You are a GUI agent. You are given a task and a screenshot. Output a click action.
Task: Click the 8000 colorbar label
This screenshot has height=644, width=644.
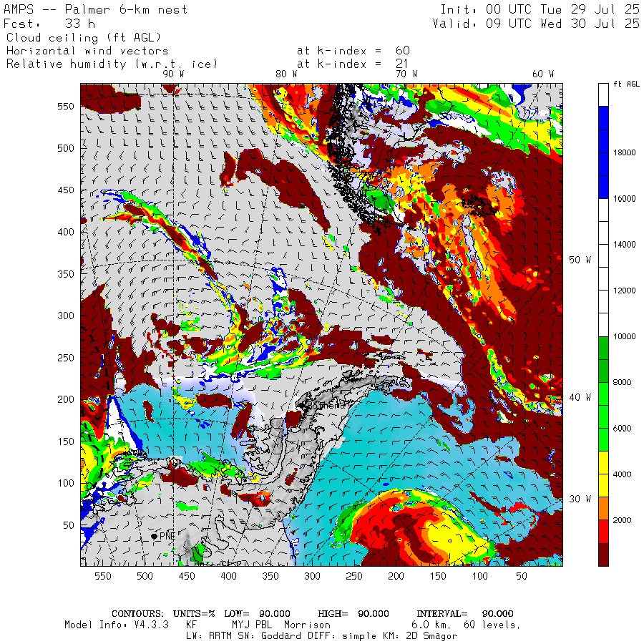click(x=623, y=382)
